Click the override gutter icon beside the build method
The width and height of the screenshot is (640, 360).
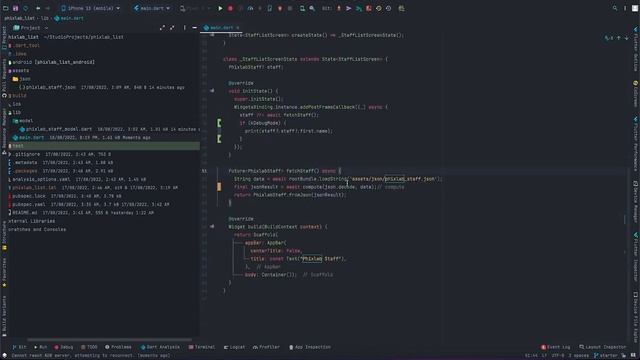pyautogui.click(x=212, y=226)
